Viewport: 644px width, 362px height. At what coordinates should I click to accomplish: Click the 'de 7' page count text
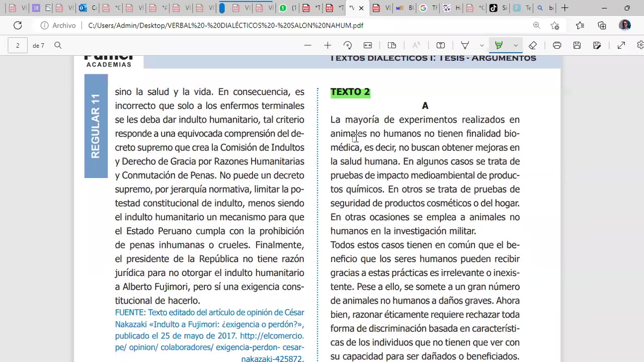click(38, 46)
